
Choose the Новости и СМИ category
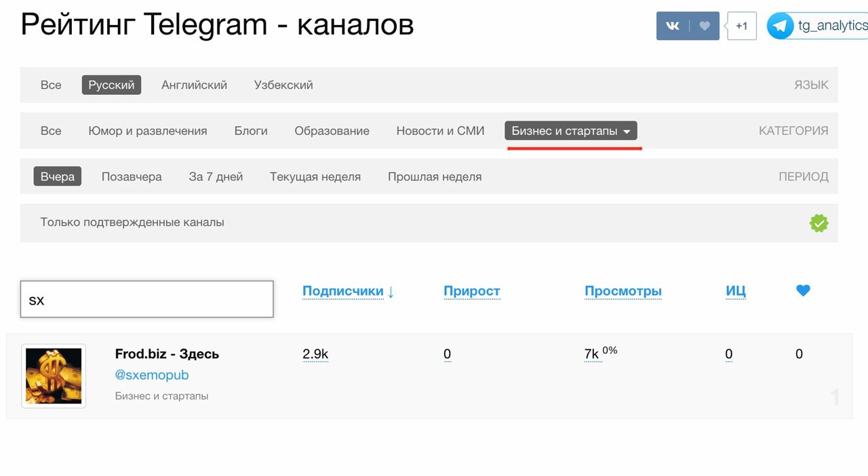(x=440, y=131)
